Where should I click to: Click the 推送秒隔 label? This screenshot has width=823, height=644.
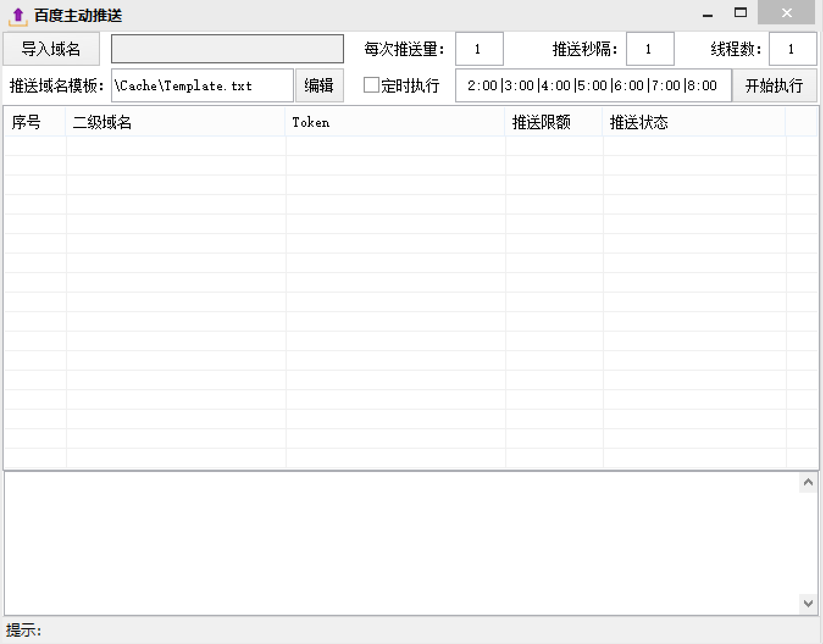(x=585, y=49)
